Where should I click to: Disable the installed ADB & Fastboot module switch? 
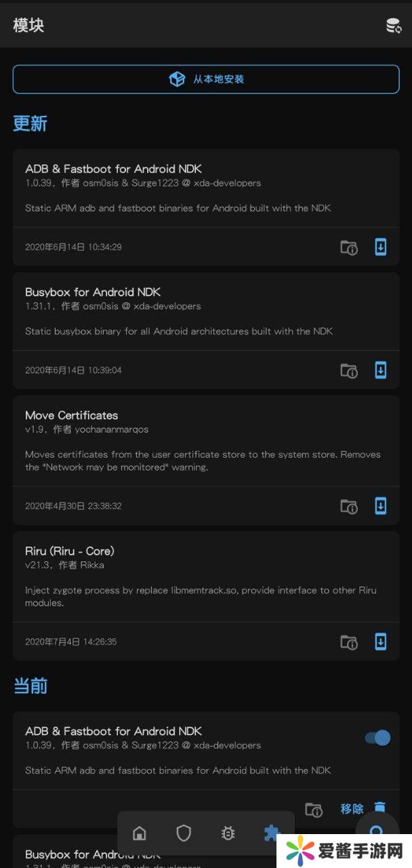pos(378,738)
